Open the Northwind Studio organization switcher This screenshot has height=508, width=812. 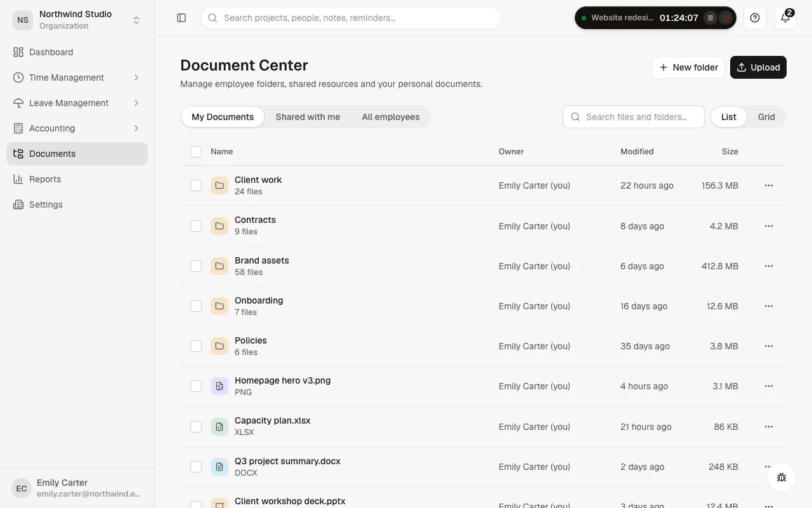pos(77,20)
